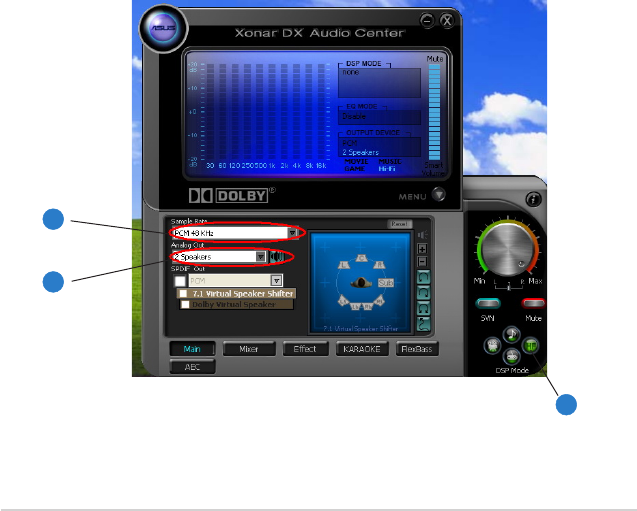Click the HiFi label in display
This screenshot has height=511, width=637.
pyautogui.click(x=387, y=169)
